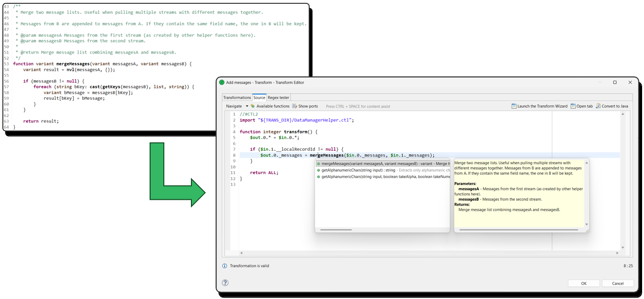
Task: Click Show ports text button
Action: [308, 106]
